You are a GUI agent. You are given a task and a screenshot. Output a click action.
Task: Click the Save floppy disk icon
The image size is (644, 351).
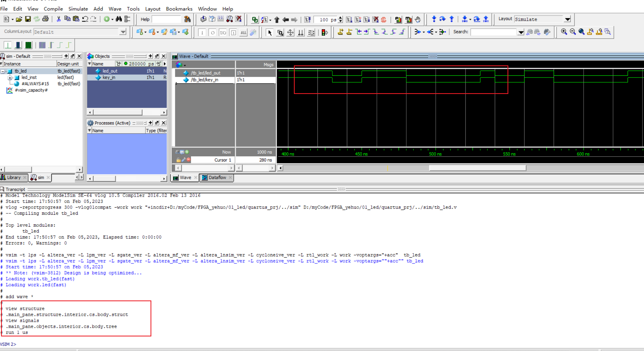28,19
